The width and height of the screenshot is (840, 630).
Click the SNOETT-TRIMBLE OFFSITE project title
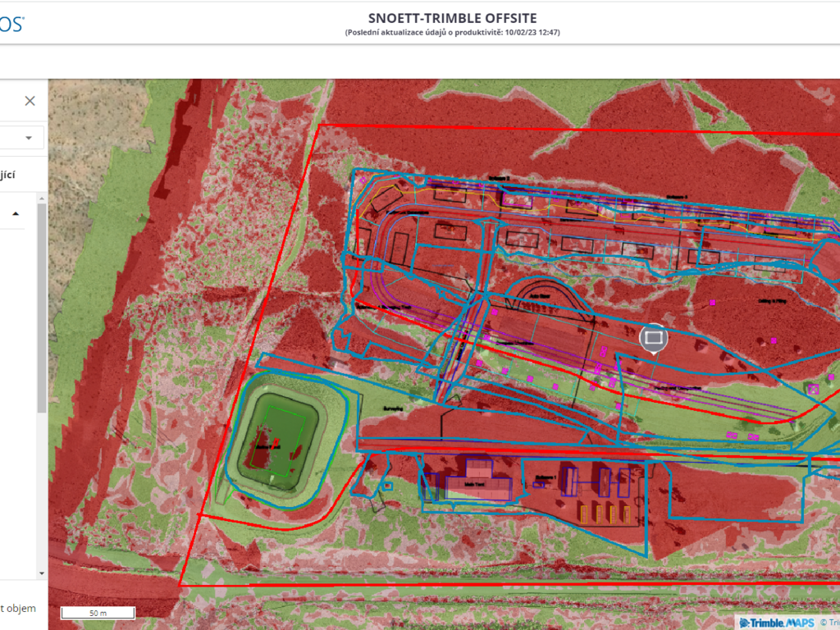tap(452, 18)
